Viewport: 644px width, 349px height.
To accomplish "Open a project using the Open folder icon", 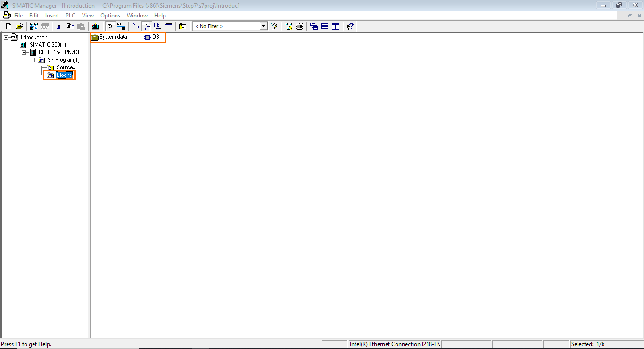I will (x=19, y=26).
